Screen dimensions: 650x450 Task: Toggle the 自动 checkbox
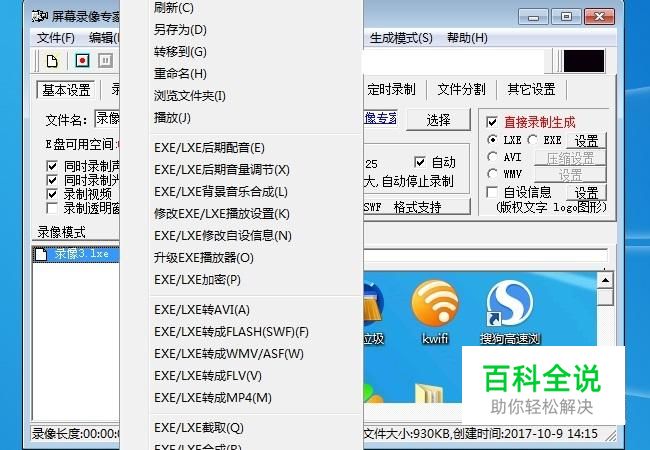point(420,162)
